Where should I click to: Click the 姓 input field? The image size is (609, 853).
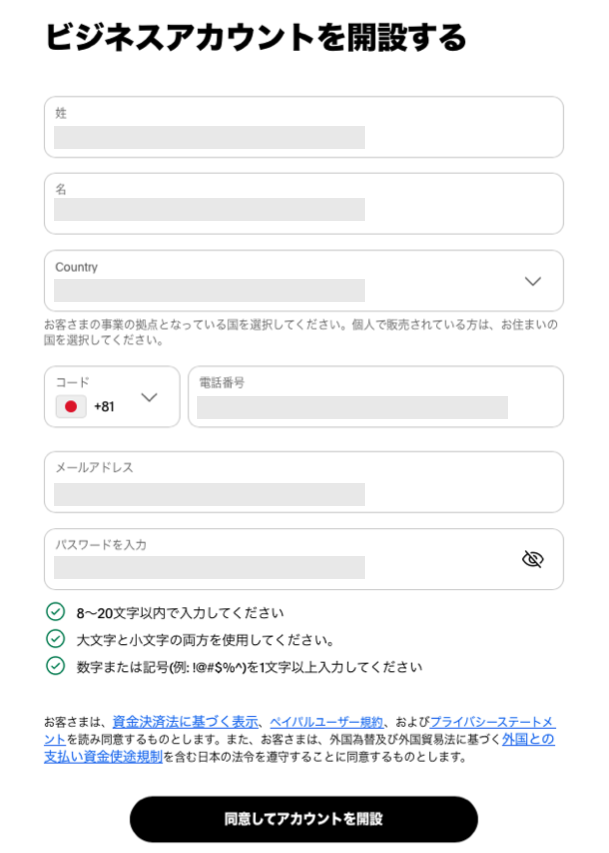point(304,127)
